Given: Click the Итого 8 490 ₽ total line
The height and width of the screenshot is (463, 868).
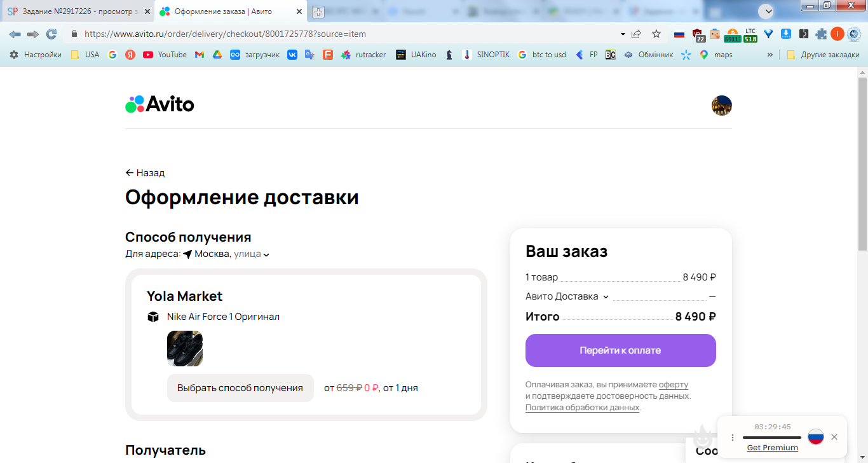Looking at the screenshot, I should coord(621,317).
